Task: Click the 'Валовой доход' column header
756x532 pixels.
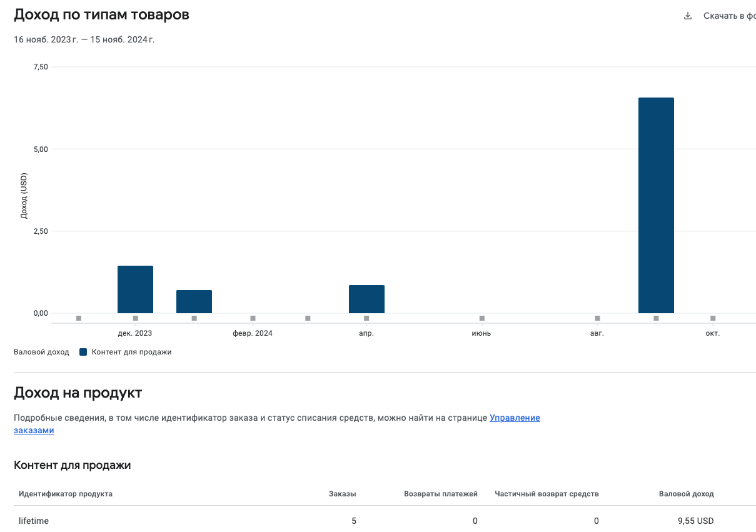Action: pos(687,494)
